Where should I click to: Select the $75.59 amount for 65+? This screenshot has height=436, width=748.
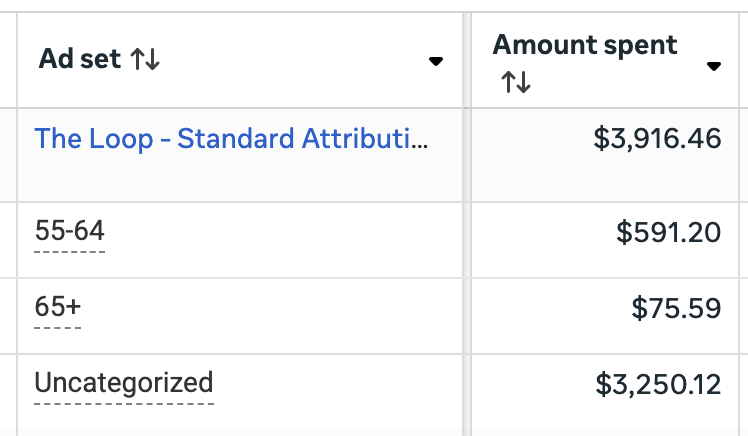pos(676,308)
